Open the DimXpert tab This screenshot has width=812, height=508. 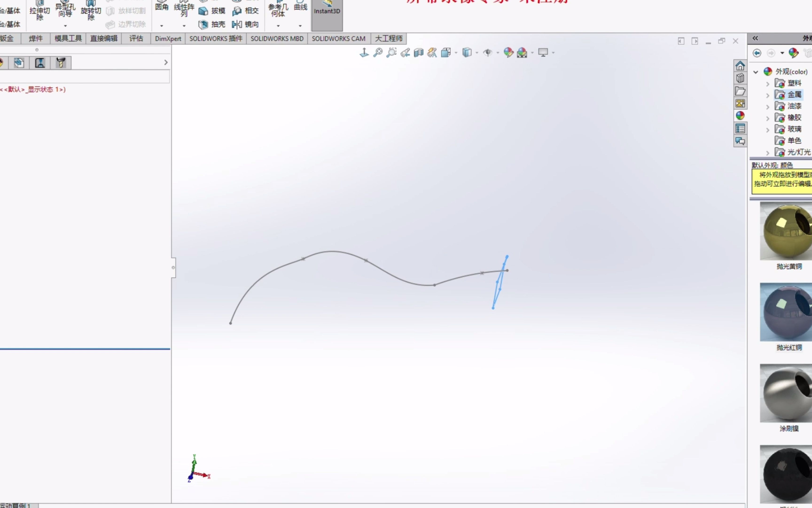(168, 39)
